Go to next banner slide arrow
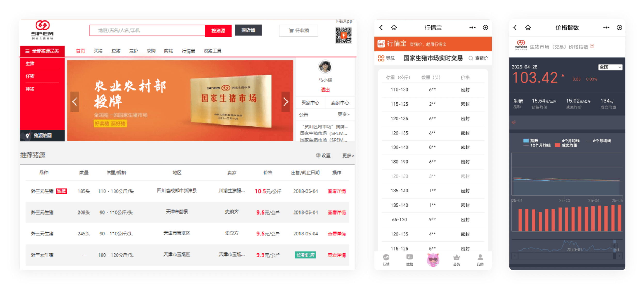The image size is (644, 291). 285,102
